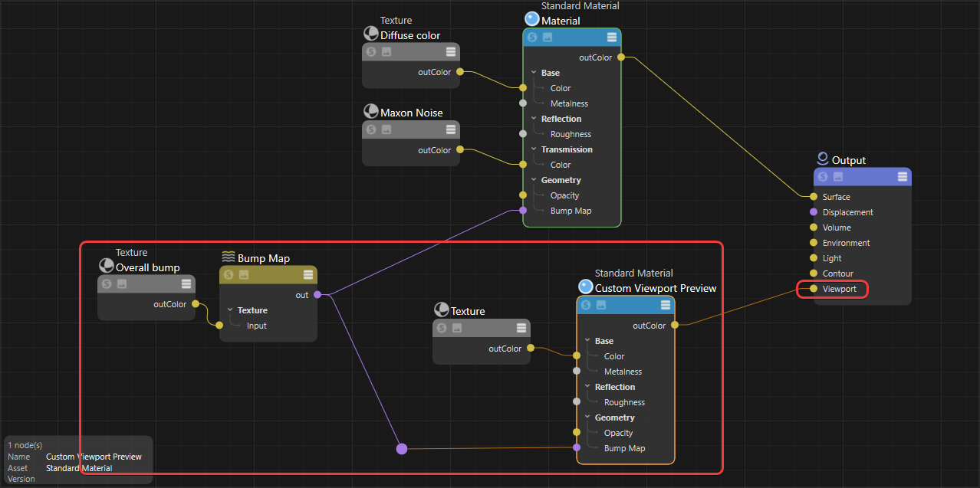Click the solo 'S' icon on Output node
Image resolution: width=980 pixels, height=488 pixels.
coord(823,176)
